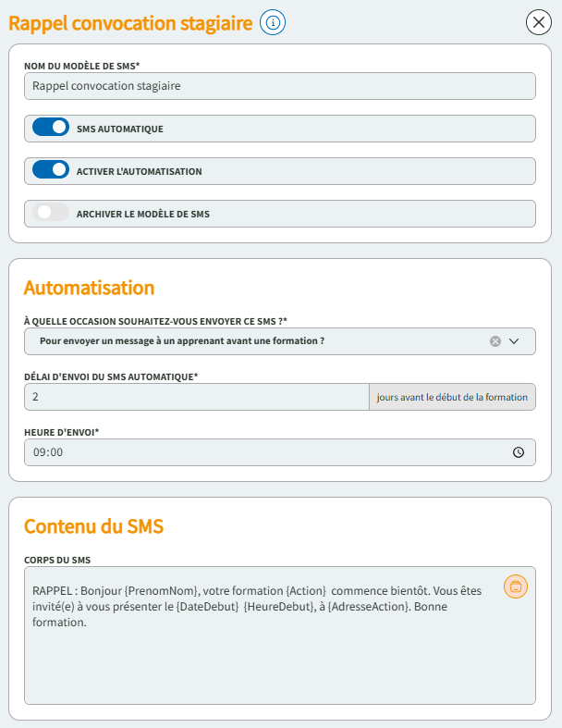Open the 'Pour envoyer un message' combo box
This screenshot has width=562, height=728.
click(259, 341)
